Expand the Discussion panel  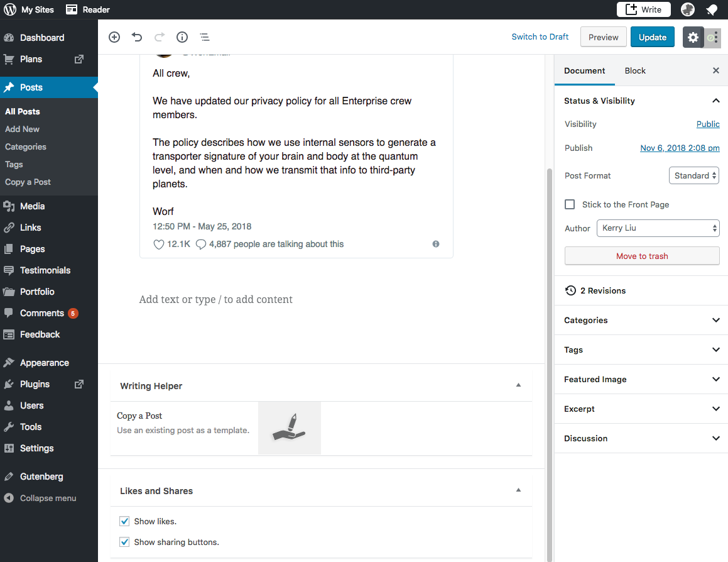click(641, 438)
